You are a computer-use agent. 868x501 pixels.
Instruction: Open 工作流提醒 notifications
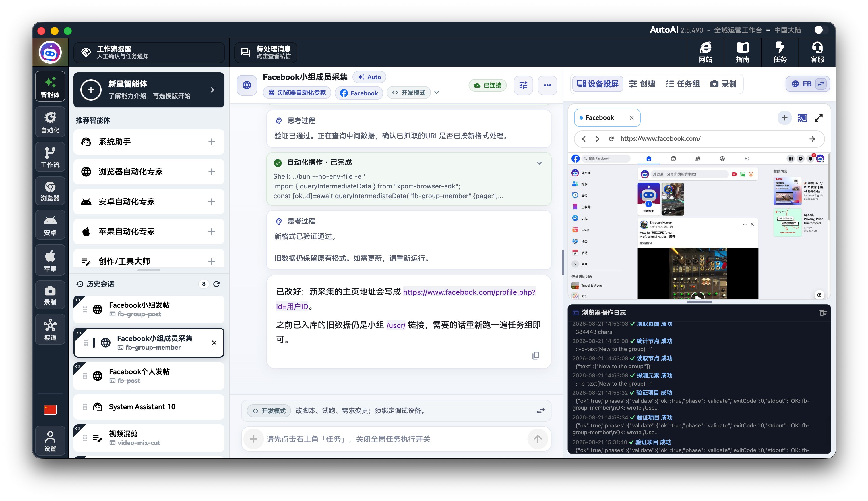click(149, 52)
